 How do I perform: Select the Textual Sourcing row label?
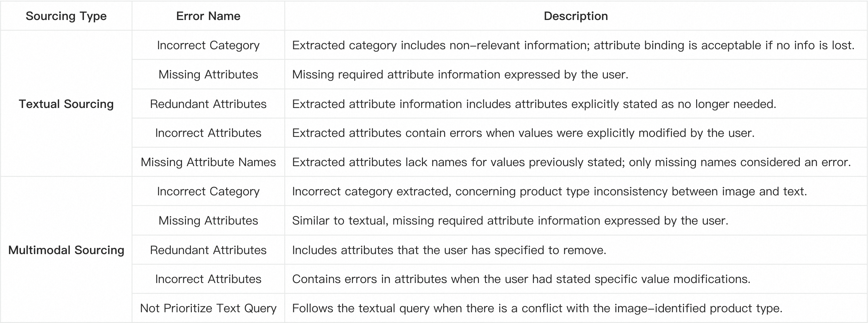(66, 104)
